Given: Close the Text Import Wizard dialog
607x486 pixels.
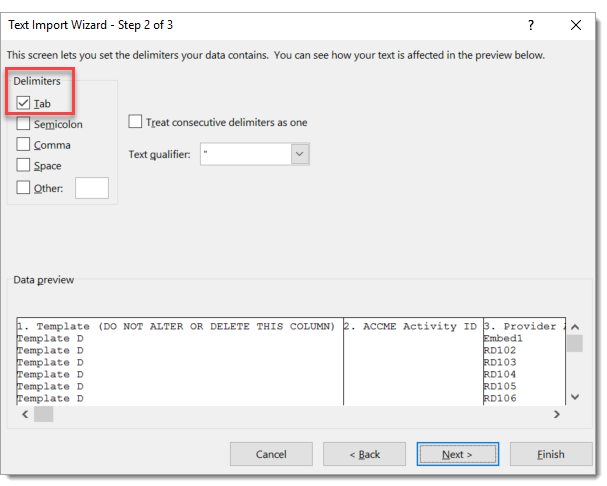Looking at the screenshot, I should pyautogui.click(x=576, y=24).
